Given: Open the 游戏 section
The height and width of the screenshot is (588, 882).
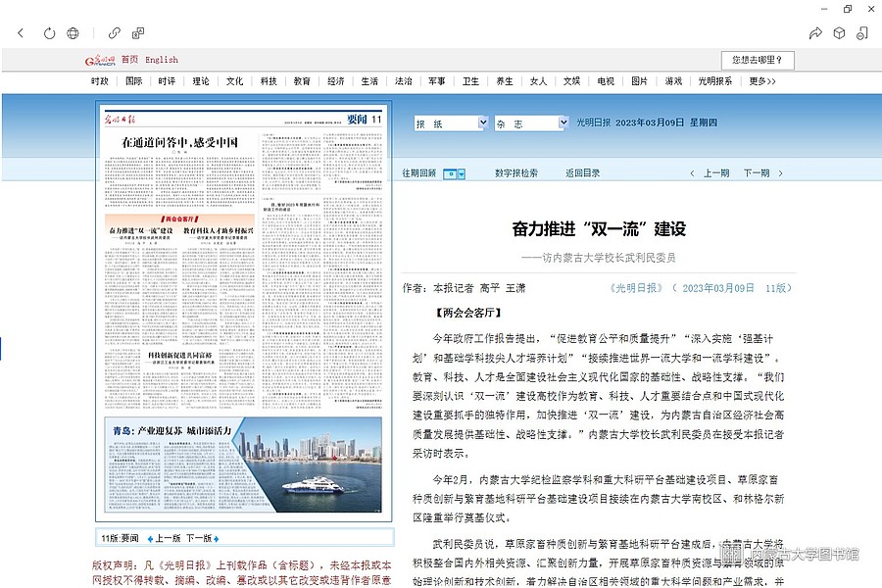Looking at the screenshot, I should point(673,81).
